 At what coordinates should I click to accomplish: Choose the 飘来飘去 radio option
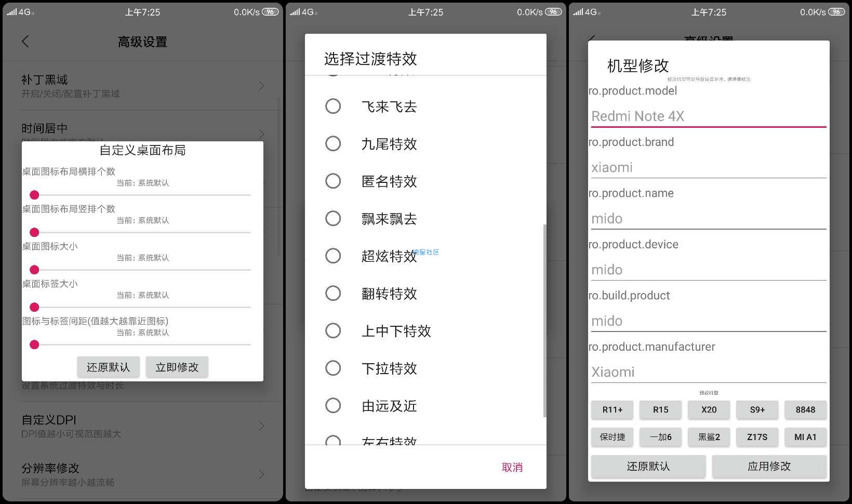(333, 219)
